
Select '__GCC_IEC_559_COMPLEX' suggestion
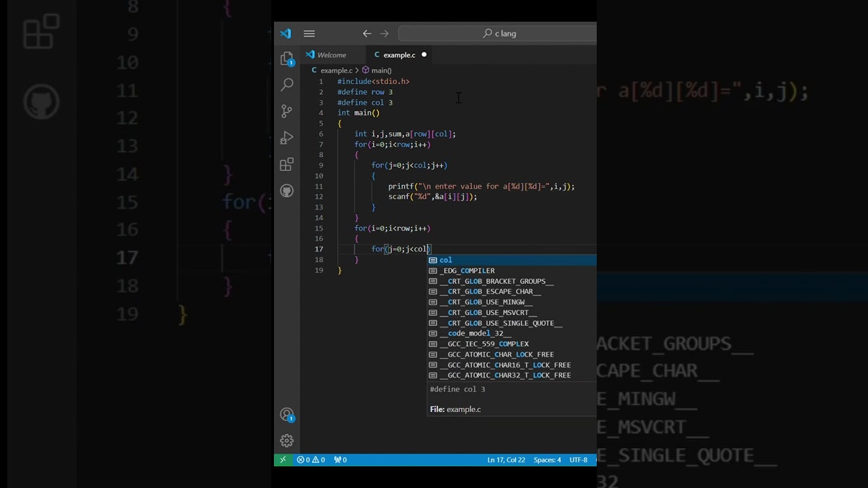coord(512,344)
